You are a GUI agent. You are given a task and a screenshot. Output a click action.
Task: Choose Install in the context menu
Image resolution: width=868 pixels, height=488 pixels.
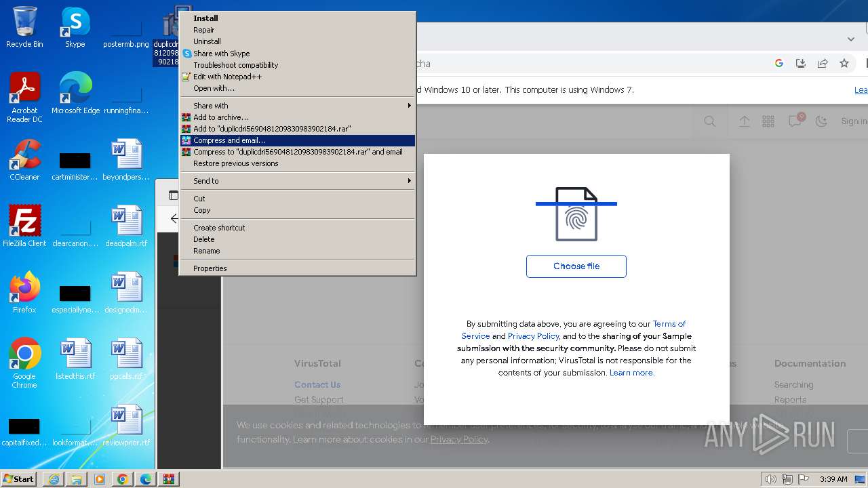point(297,18)
